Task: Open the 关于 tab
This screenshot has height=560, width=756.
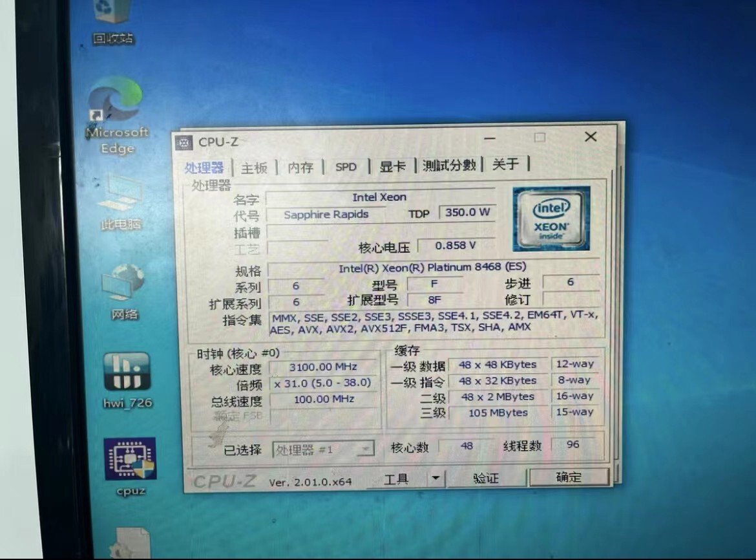Action: pos(506,164)
